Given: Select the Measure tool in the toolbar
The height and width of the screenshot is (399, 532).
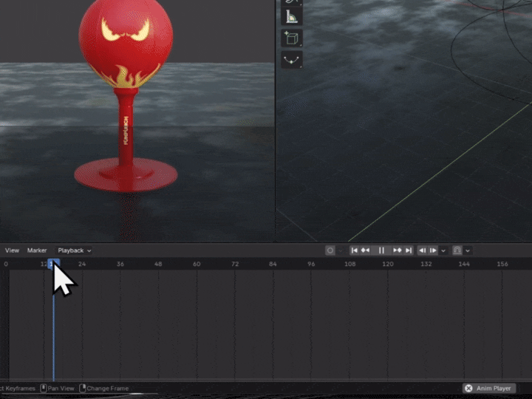Looking at the screenshot, I should click(292, 16).
